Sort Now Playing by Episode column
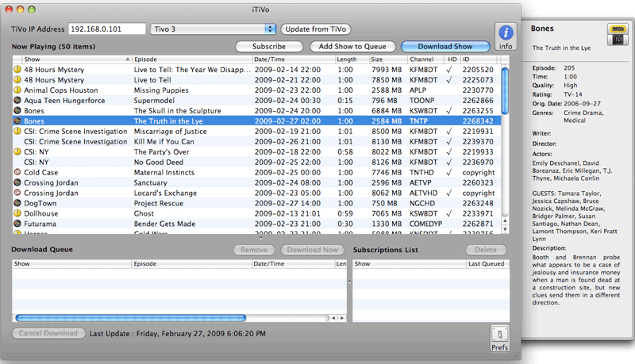The image size is (635, 364). pyautogui.click(x=192, y=59)
